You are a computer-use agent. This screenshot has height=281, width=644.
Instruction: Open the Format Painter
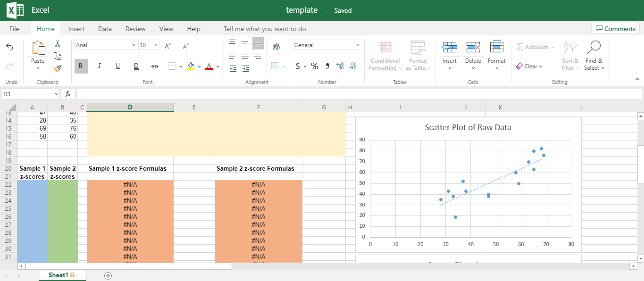coord(58,68)
